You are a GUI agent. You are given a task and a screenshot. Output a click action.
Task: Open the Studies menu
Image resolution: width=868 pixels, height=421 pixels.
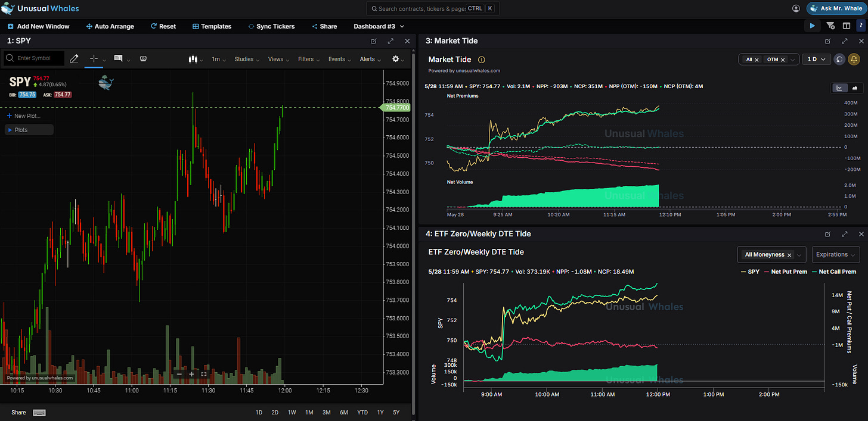pyautogui.click(x=247, y=59)
